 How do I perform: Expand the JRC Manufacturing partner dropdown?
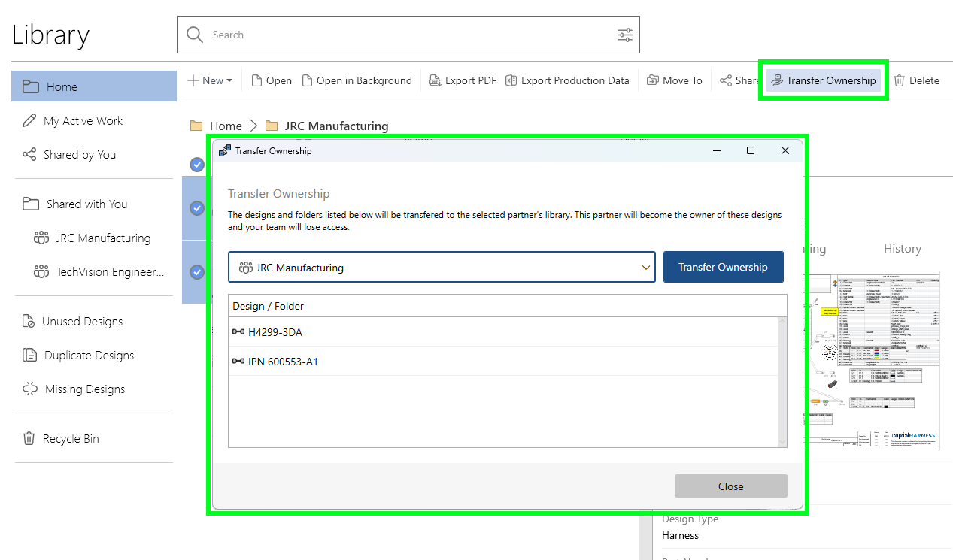[442, 267]
